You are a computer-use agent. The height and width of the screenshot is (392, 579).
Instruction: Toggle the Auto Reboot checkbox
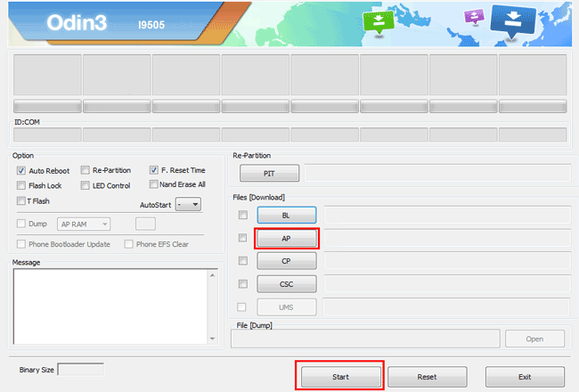(x=21, y=171)
